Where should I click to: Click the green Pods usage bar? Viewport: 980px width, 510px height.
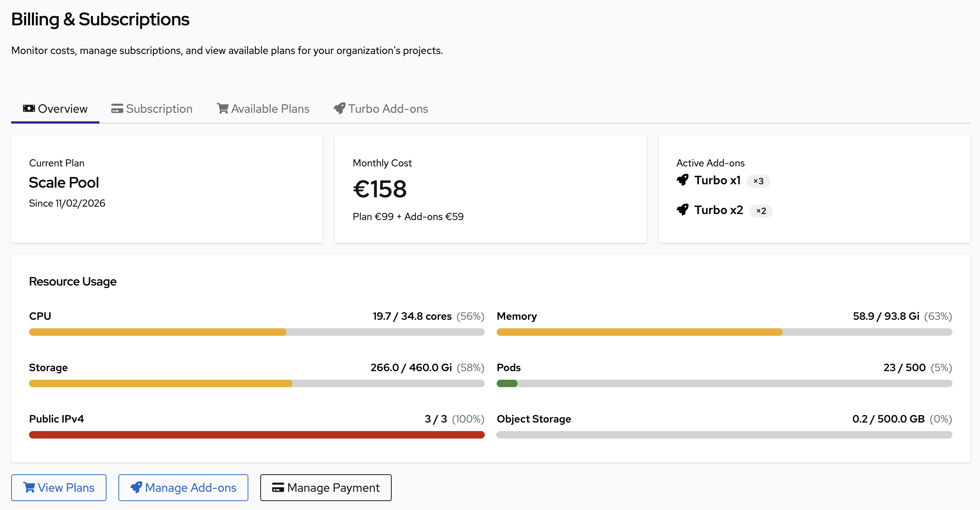[507, 383]
